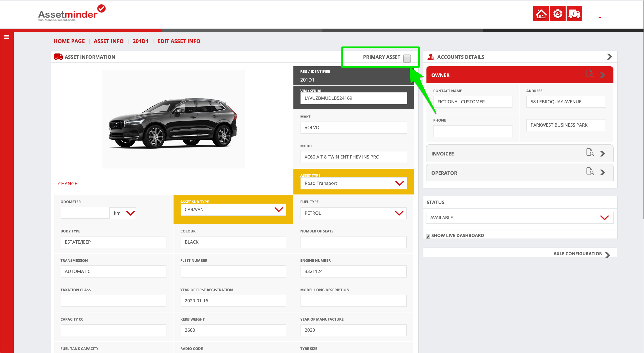Open the Asset Sub-Type dropdown
The width and height of the screenshot is (644, 353).
coord(233,210)
